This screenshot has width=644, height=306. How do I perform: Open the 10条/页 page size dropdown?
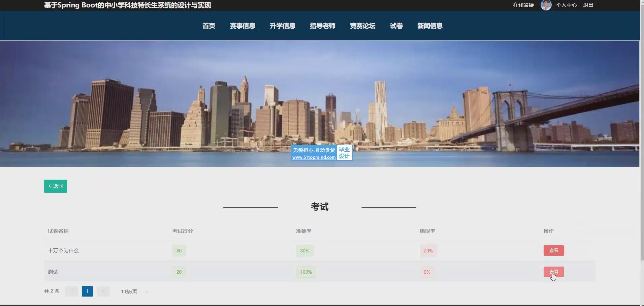point(134,292)
